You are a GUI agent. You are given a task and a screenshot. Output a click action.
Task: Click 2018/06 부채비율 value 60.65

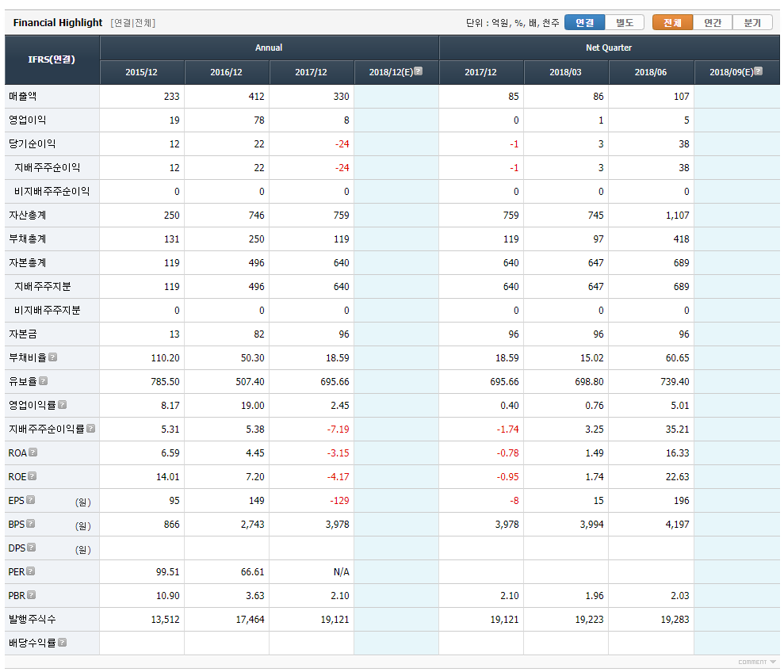(x=677, y=357)
